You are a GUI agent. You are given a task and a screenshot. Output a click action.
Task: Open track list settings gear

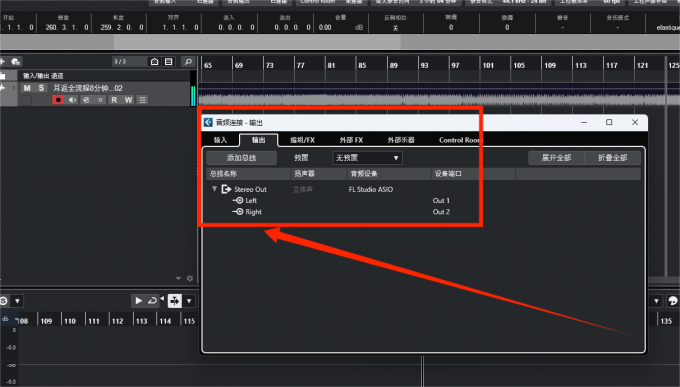190,279
